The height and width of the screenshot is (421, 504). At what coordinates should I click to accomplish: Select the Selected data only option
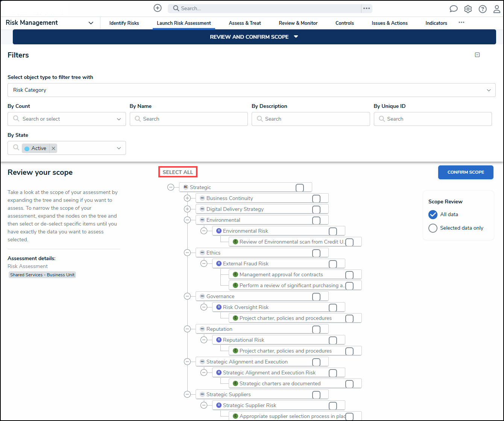(433, 228)
